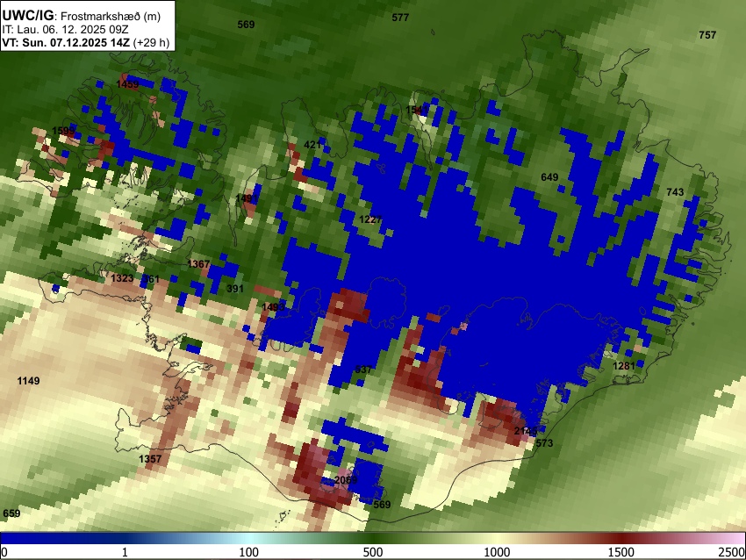Click the 500 tick on the colour scale
This screenshot has height=560, width=746.
tap(373, 552)
